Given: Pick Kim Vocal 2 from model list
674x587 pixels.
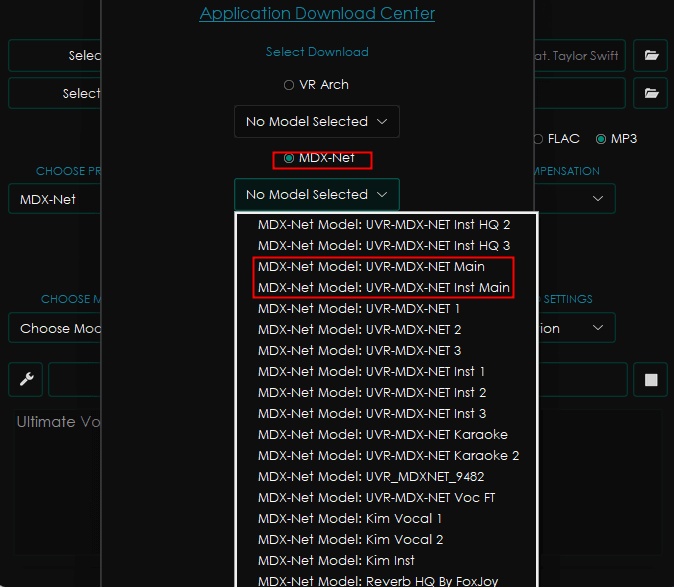Looking at the screenshot, I should [350, 539].
